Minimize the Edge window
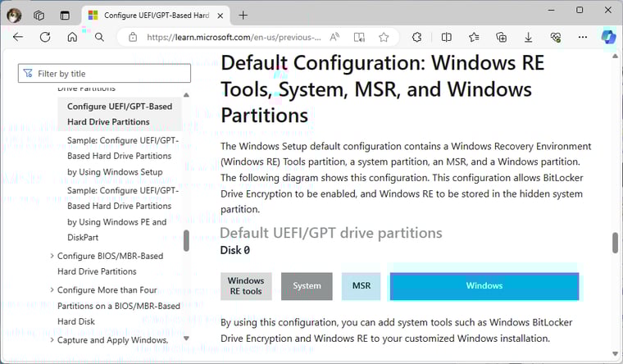 coord(551,10)
